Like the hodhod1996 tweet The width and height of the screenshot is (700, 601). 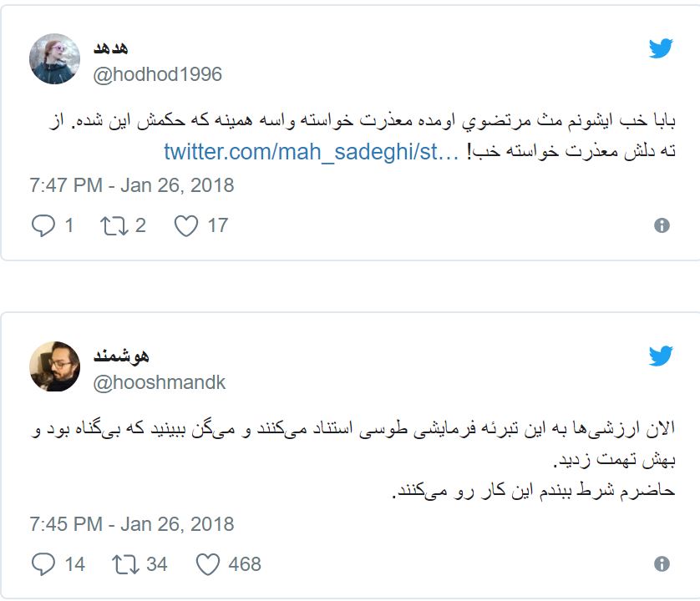(186, 225)
